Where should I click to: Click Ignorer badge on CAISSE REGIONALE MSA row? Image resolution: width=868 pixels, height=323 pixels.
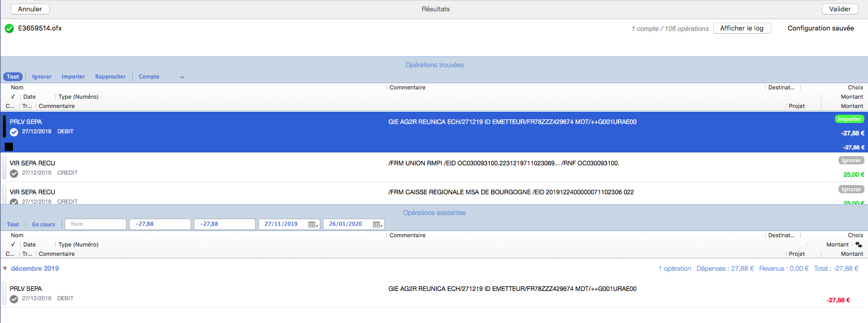[851, 189]
